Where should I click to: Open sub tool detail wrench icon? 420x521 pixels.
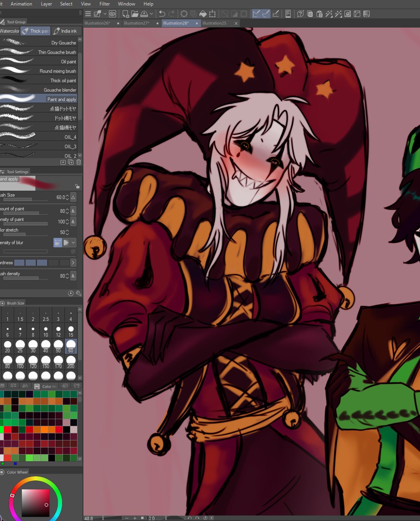point(79,293)
